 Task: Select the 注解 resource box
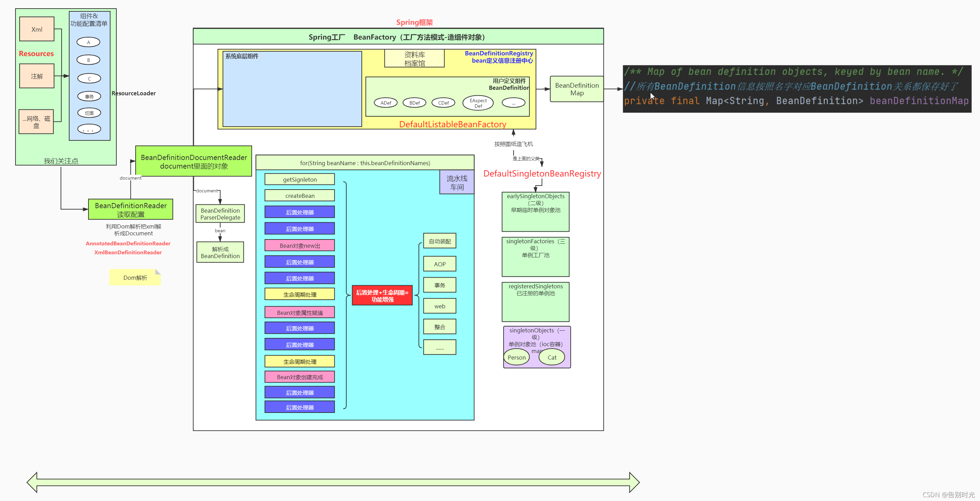coord(37,76)
